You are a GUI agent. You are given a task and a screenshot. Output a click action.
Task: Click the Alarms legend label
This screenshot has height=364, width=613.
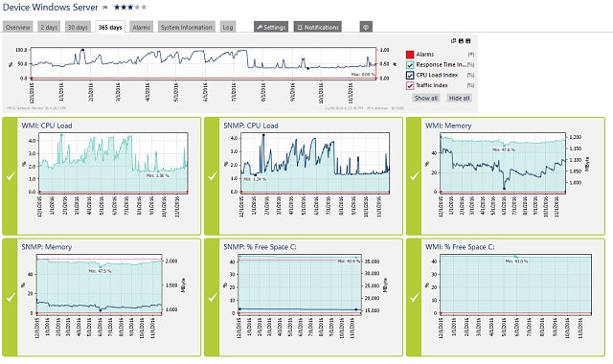(x=424, y=55)
